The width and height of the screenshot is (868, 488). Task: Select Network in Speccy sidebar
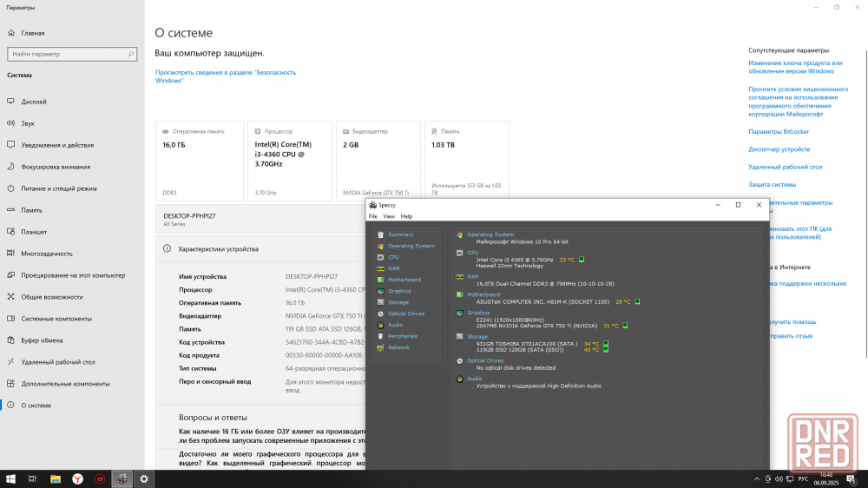pyautogui.click(x=398, y=347)
